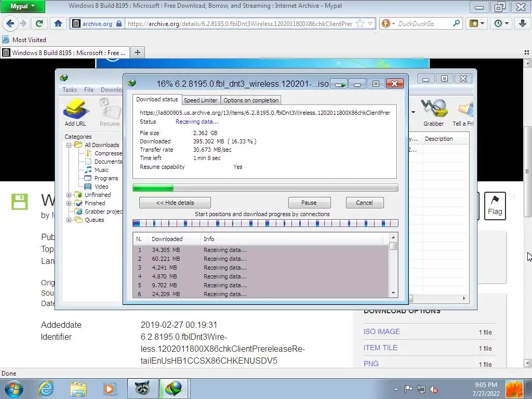Go to the browser home page
The image size is (532, 399).
58,23
